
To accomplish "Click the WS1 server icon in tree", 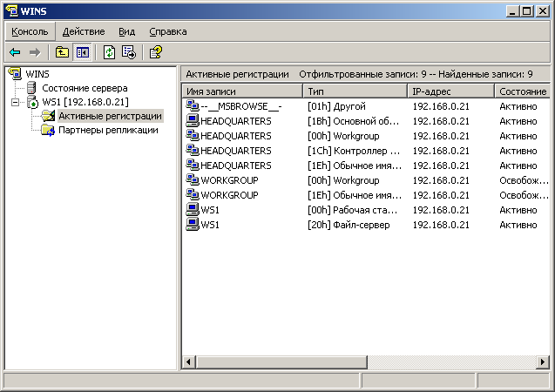I will pos(32,102).
